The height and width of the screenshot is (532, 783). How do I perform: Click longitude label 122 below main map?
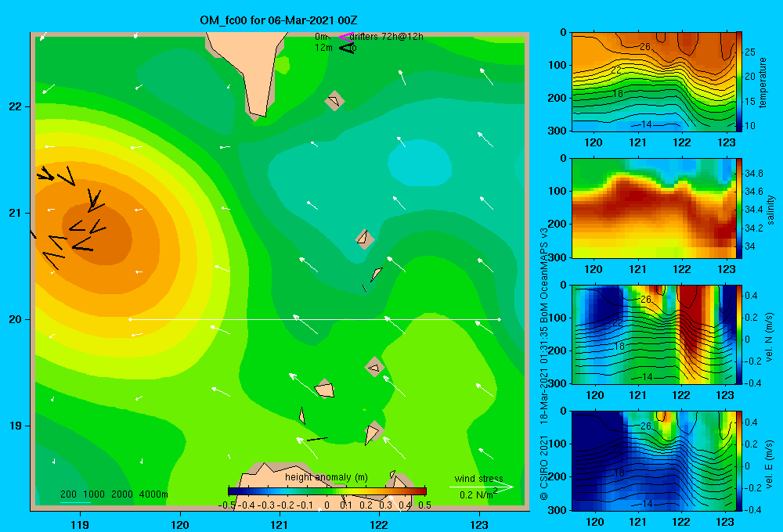pyautogui.click(x=379, y=524)
